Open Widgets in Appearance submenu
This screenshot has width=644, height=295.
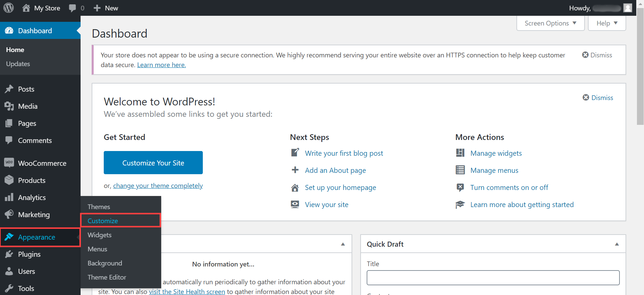[99, 235]
